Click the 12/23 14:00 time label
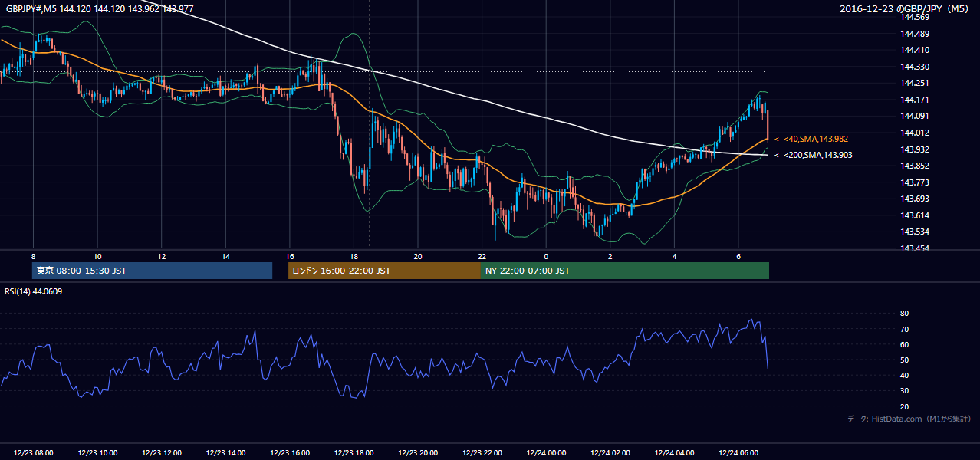 [225, 453]
